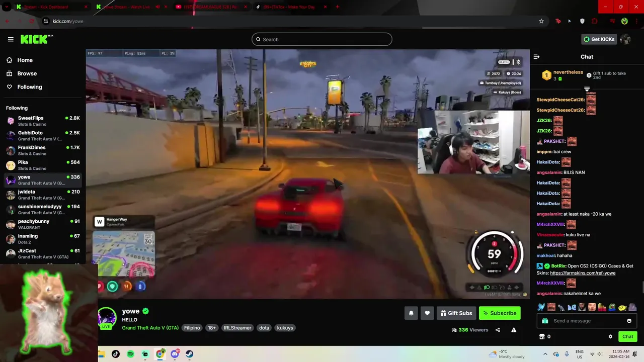This screenshot has height=362, width=644.
Task: Open the chat gift box icon
Action: 545,321
